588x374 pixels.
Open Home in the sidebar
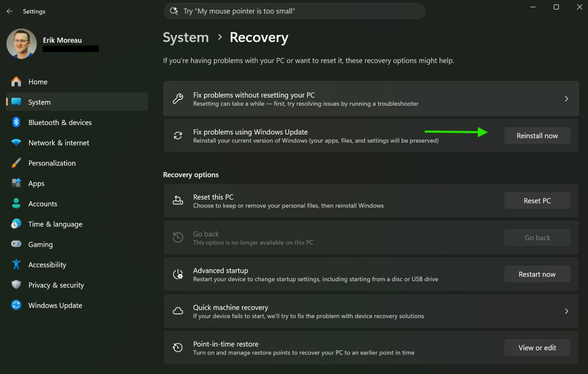77,82
